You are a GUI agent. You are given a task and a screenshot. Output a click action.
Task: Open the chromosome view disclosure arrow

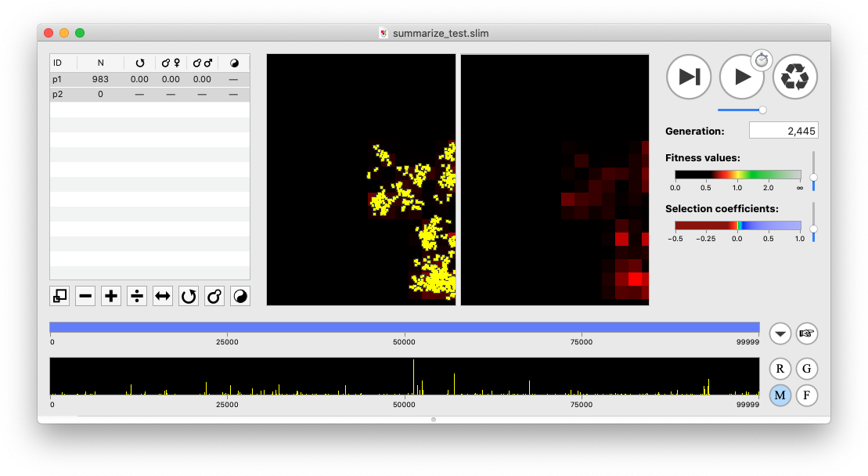coord(780,334)
